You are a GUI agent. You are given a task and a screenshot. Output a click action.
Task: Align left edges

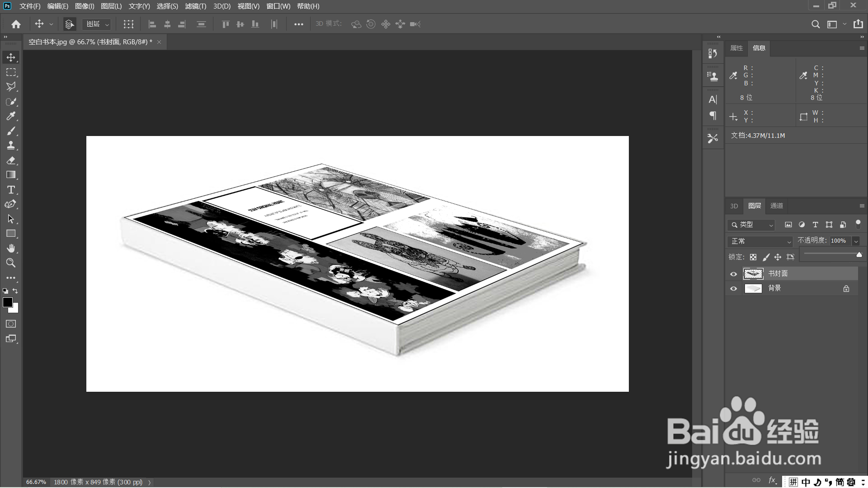(152, 24)
